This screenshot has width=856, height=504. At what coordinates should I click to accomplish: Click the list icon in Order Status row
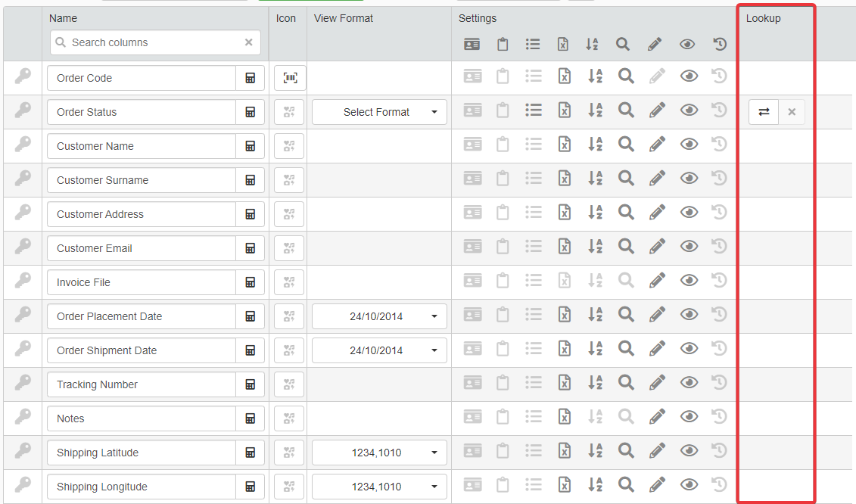coord(534,110)
